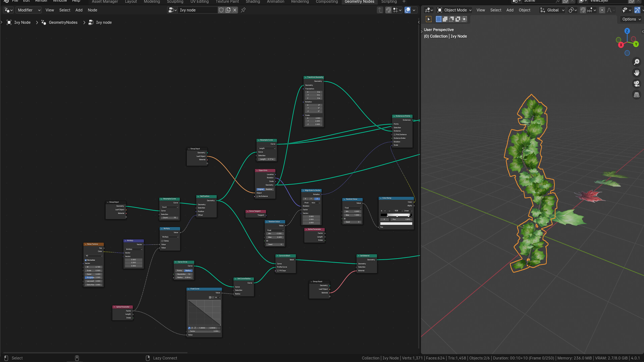
Task: Click the fake user shield icon beside Ivy node
Action: (x=221, y=10)
